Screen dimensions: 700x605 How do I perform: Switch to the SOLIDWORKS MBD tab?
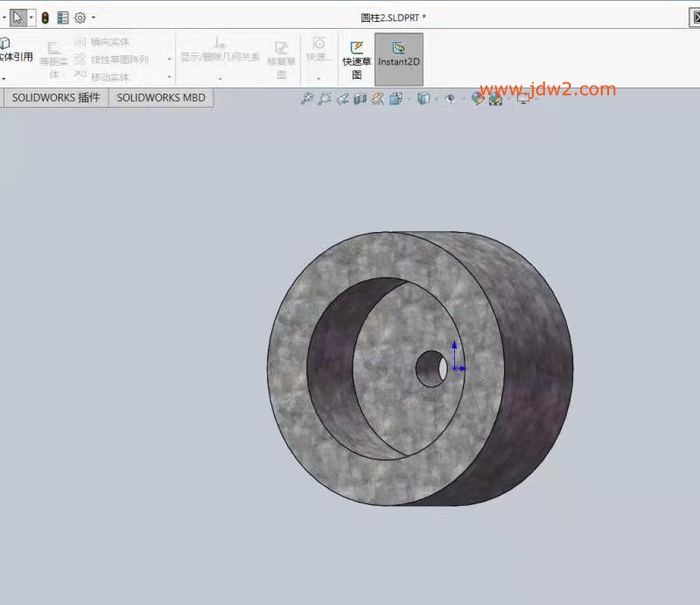(161, 98)
